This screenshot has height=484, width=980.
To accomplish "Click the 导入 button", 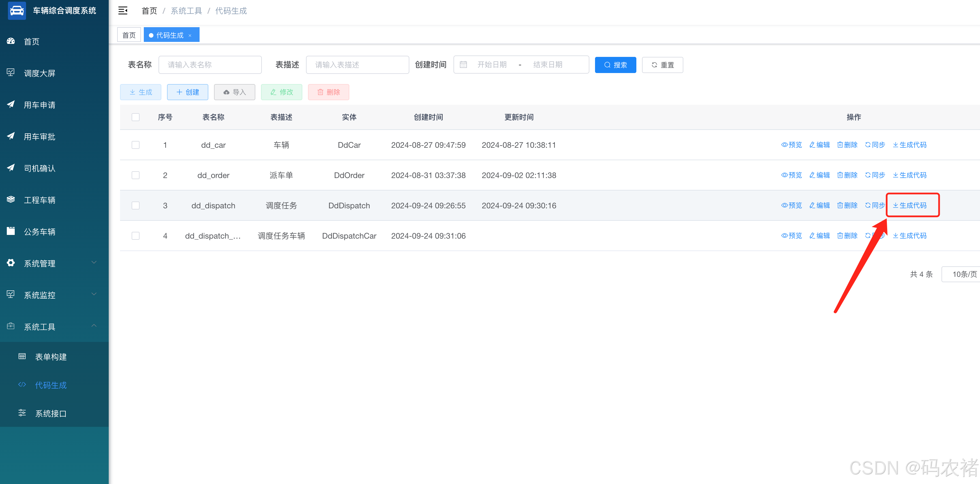I will (x=234, y=92).
